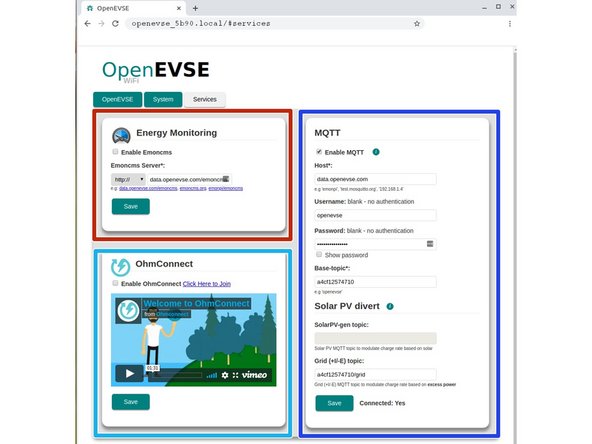Click the MQTT Password field
Image resolution: width=592 pixels, height=444 pixels.
(375, 244)
